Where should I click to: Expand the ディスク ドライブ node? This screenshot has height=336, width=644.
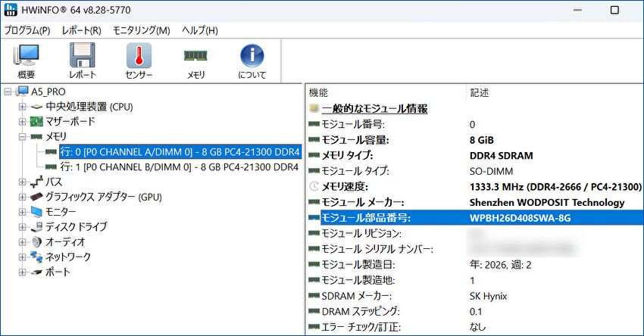point(23,227)
